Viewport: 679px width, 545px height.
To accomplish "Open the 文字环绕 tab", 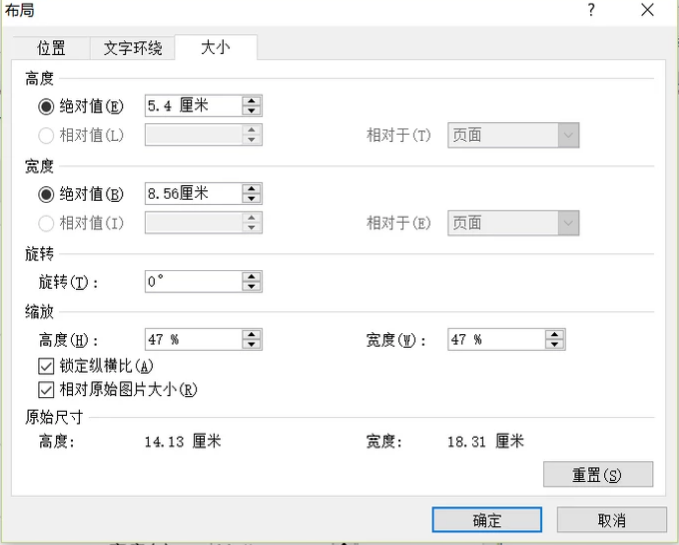I will (133, 48).
